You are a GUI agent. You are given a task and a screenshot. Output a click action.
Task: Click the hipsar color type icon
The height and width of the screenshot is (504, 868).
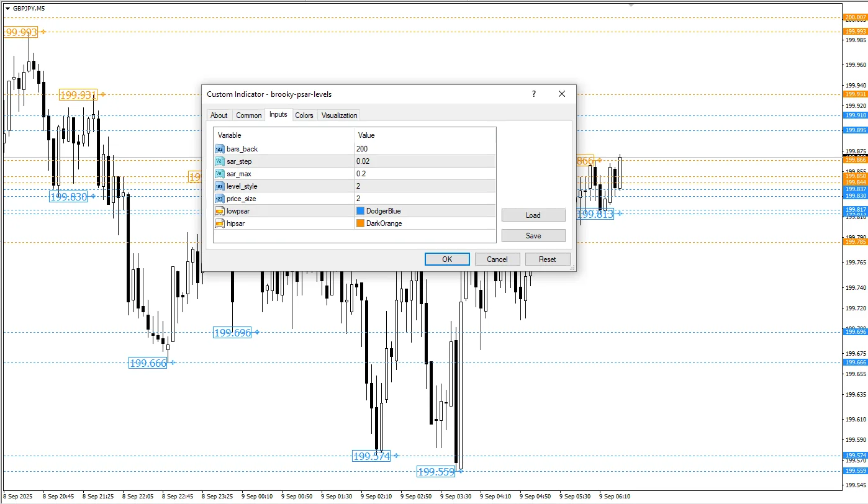220,223
